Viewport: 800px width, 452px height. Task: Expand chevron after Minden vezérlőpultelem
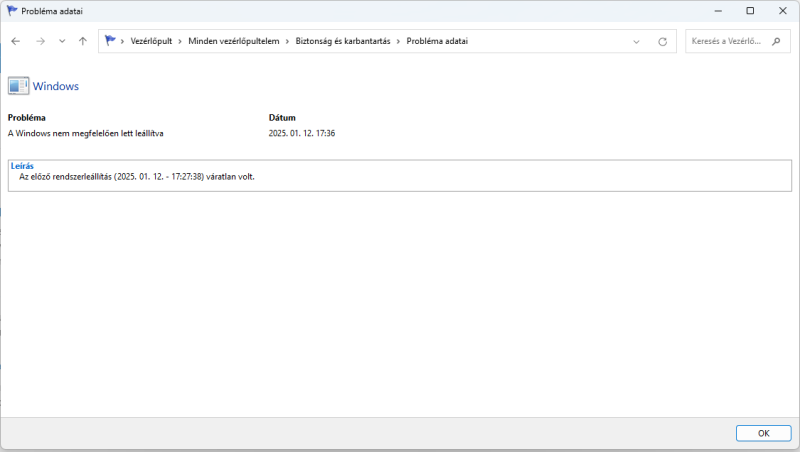(287, 41)
